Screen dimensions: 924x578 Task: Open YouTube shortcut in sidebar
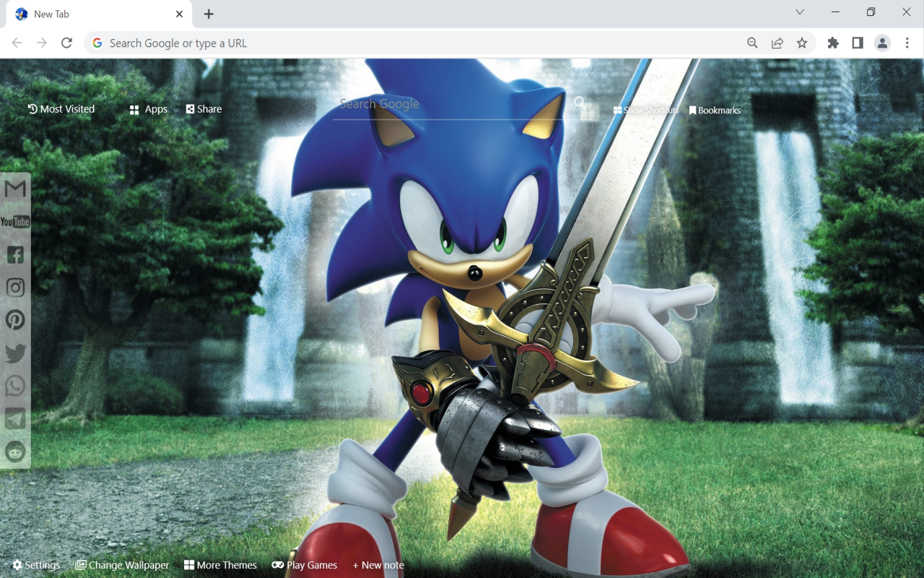point(15,222)
